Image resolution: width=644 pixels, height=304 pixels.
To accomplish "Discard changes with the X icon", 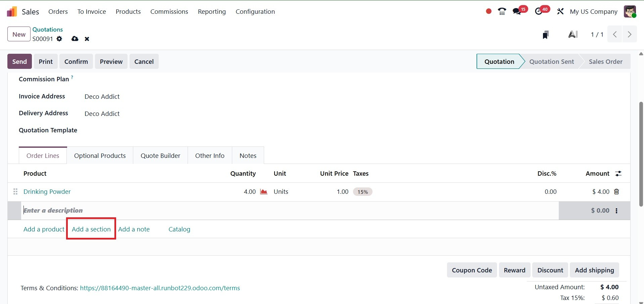I will (x=87, y=39).
